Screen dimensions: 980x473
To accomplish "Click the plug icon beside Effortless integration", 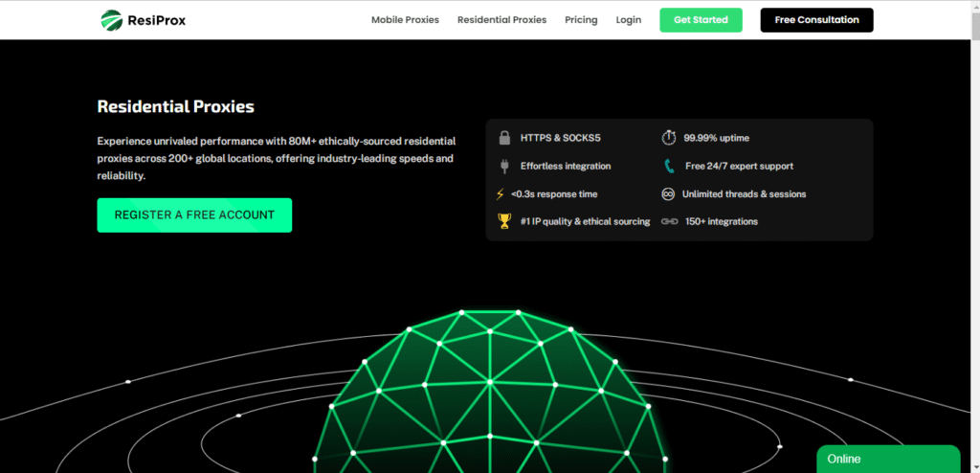I will pyautogui.click(x=503, y=167).
